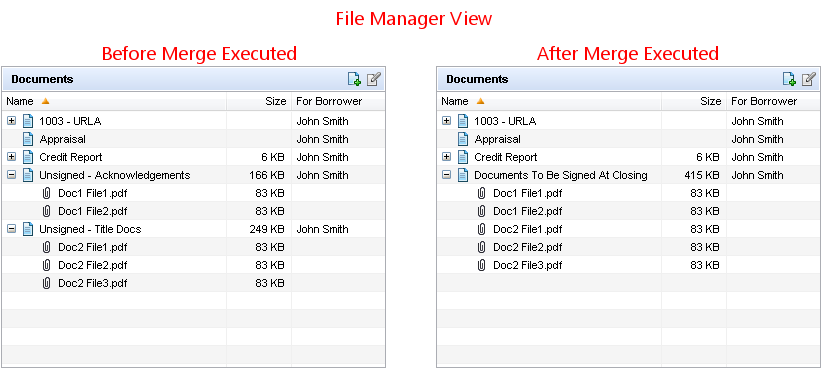
Task: Select Unsigned - Title Docs row name
Action: pos(90,229)
